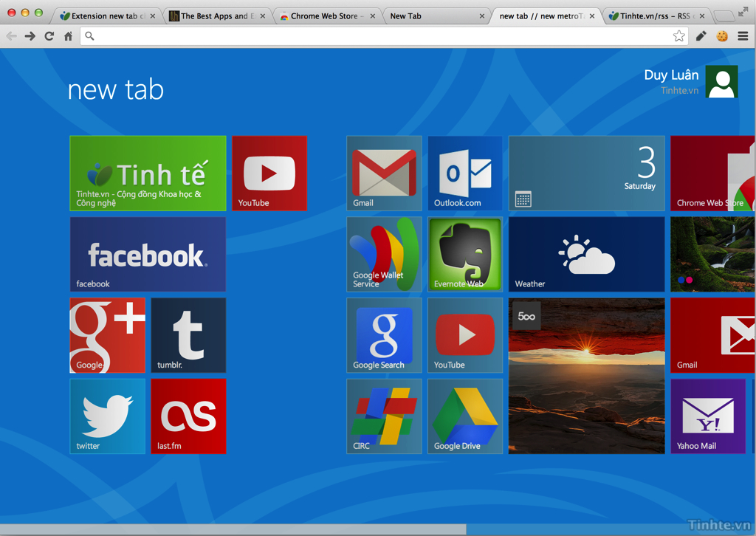756x536 pixels.
Task: Select the new tab // new metroTab tab
Action: tap(546, 16)
